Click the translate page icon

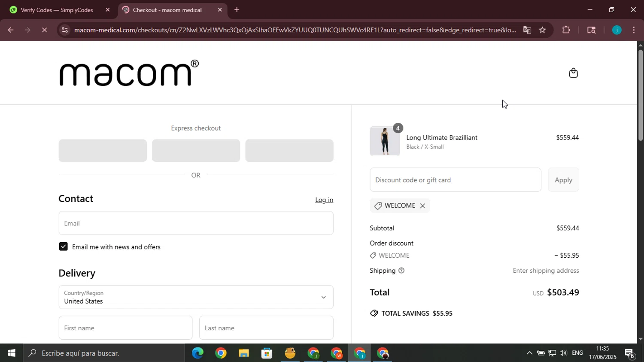(x=527, y=30)
